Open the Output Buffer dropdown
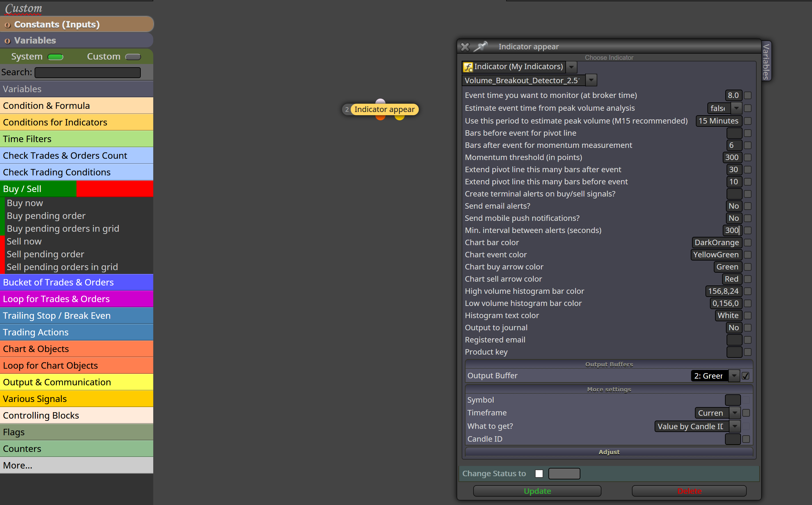The width and height of the screenshot is (812, 505). (x=734, y=376)
